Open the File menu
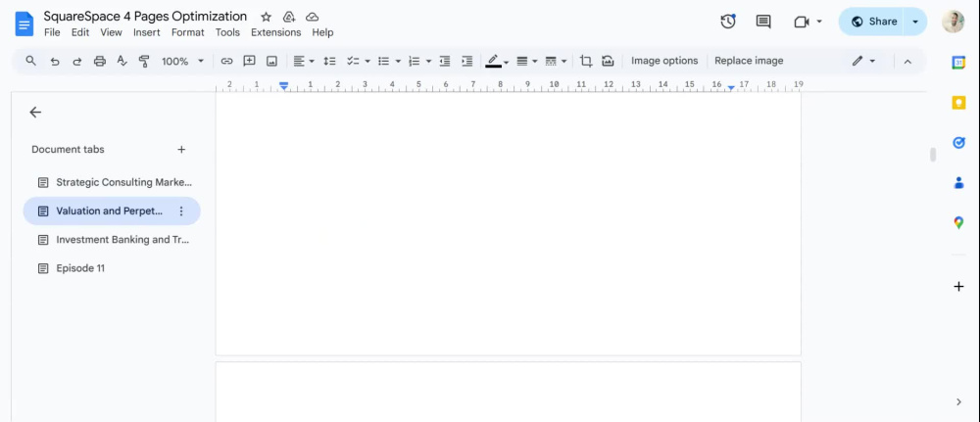Image resolution: width=980 pixels, height=422 pixels. click(x=52, y=32)
